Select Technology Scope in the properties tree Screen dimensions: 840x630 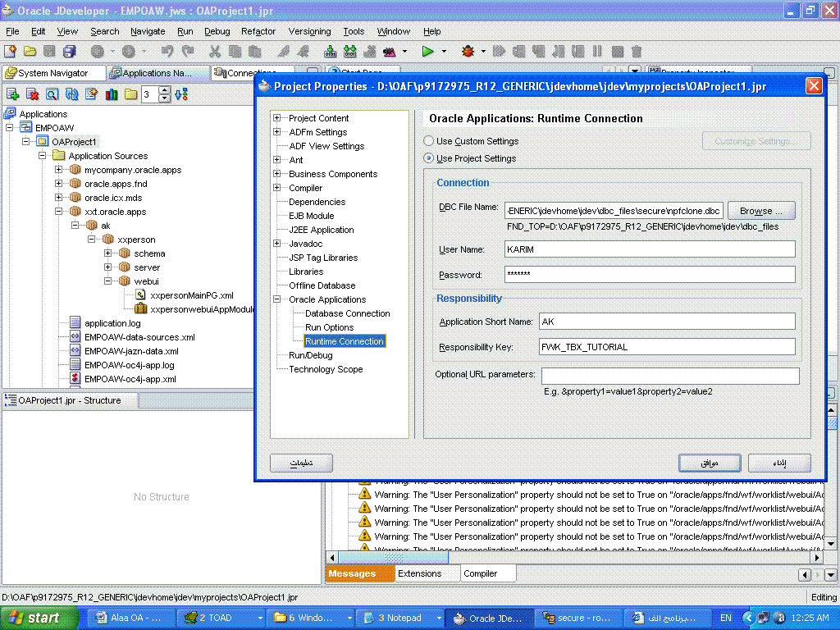tap(326, 369)
